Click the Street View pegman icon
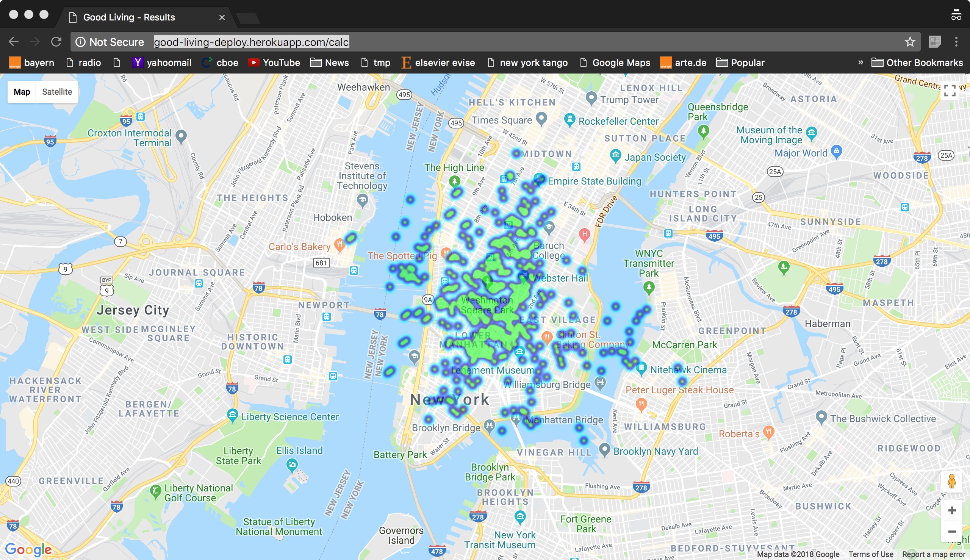970x560 pixels. [x=951, y=481]
